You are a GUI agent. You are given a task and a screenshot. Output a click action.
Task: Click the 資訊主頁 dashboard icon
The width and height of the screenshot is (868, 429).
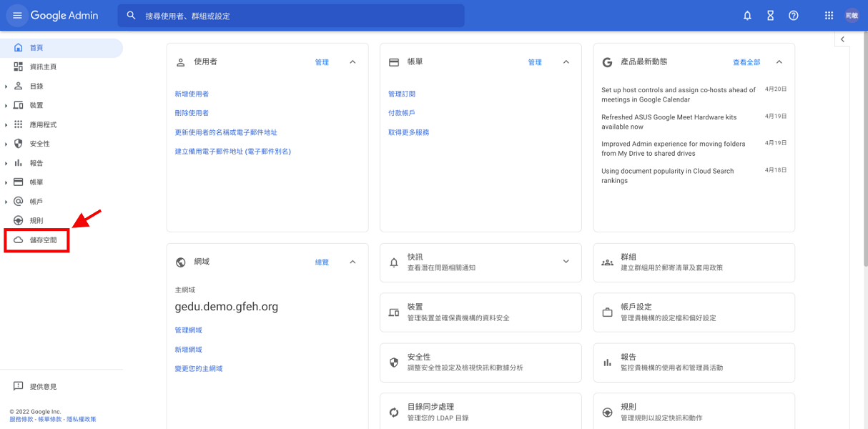click(x=19, y=66)
